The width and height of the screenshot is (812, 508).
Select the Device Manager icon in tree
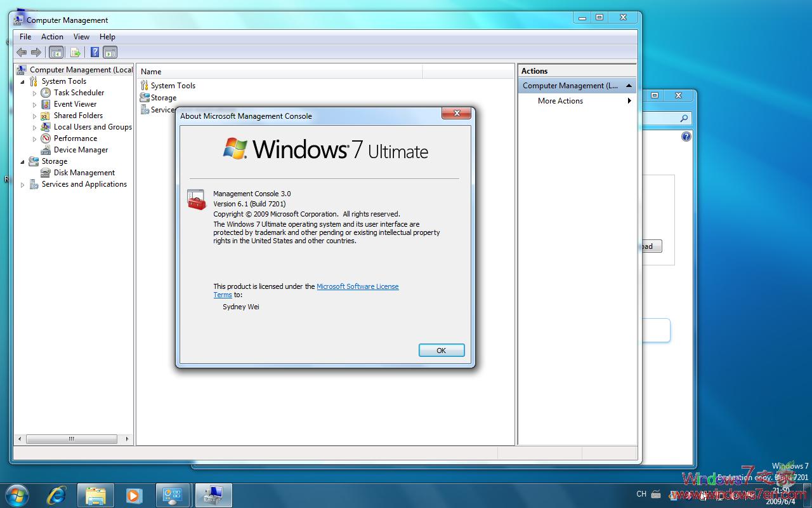tap(46, 150)
